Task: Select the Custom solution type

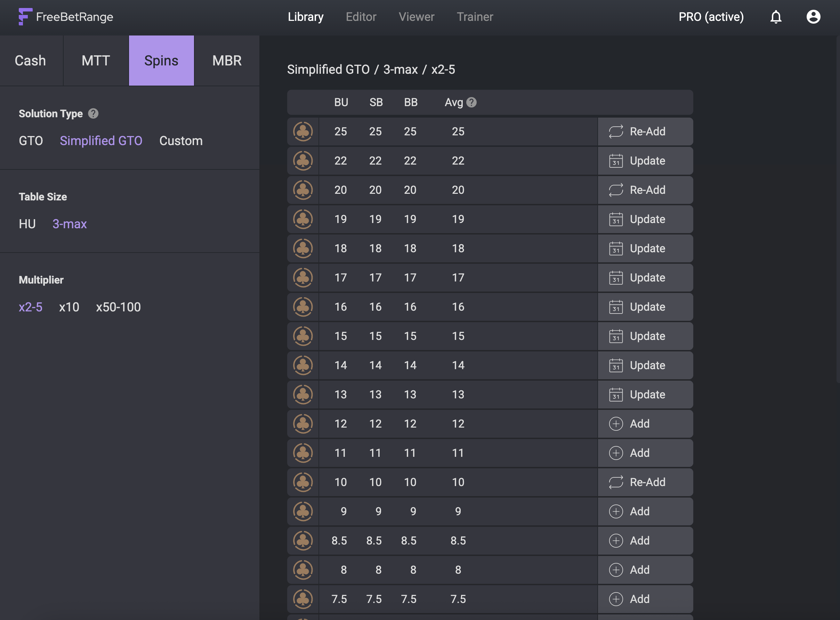Action: pos(181,141)
